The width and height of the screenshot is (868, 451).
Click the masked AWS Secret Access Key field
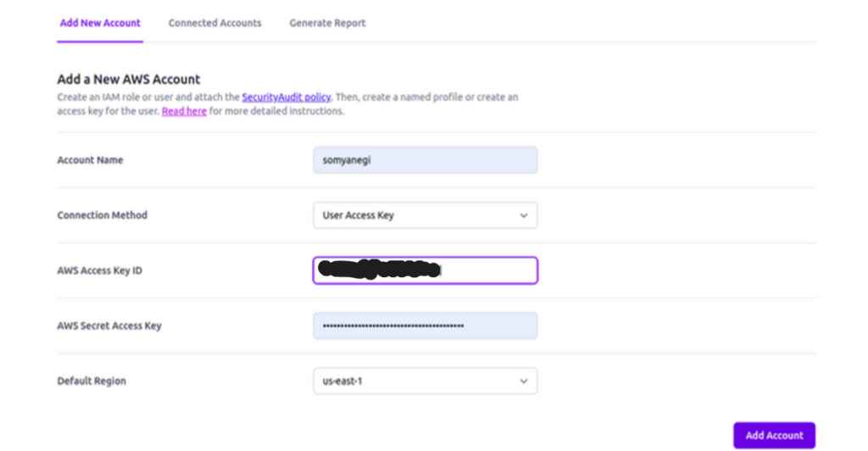pyautogui.click(x=425, y=326)
